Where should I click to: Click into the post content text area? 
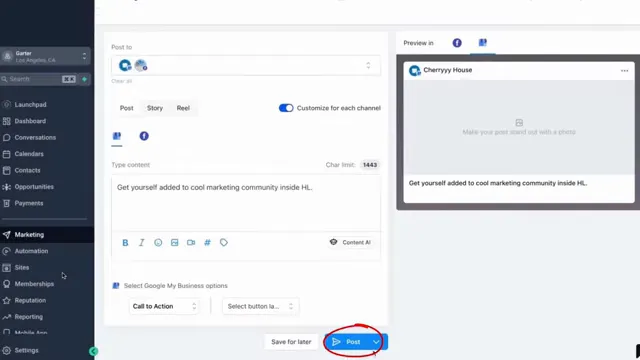[x=246, y=203]
